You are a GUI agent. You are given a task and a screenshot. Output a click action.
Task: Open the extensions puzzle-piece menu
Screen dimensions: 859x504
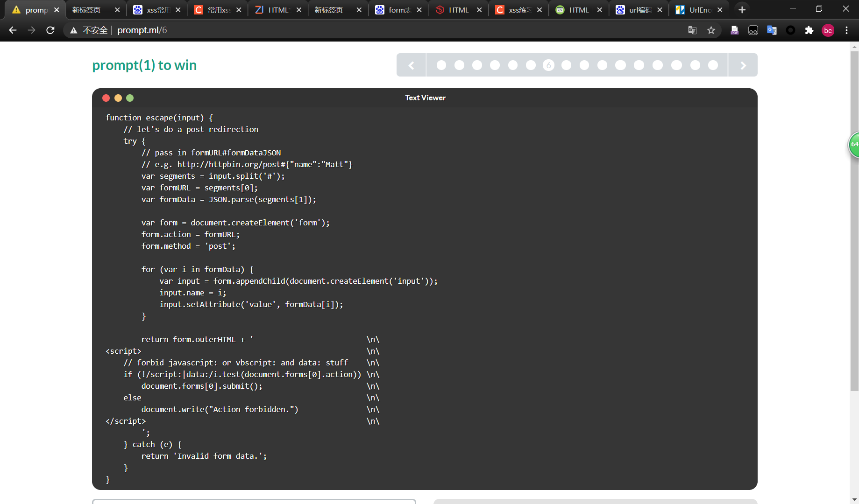click(809, 30)
